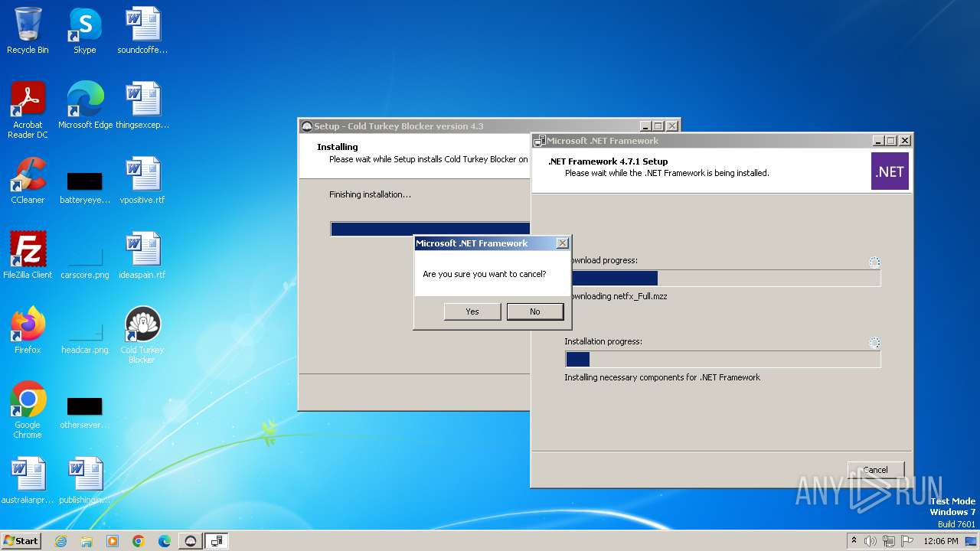
Task: Click 'Downloading netfx_Full.mzz' status text
Action: (x=619, y=296)
